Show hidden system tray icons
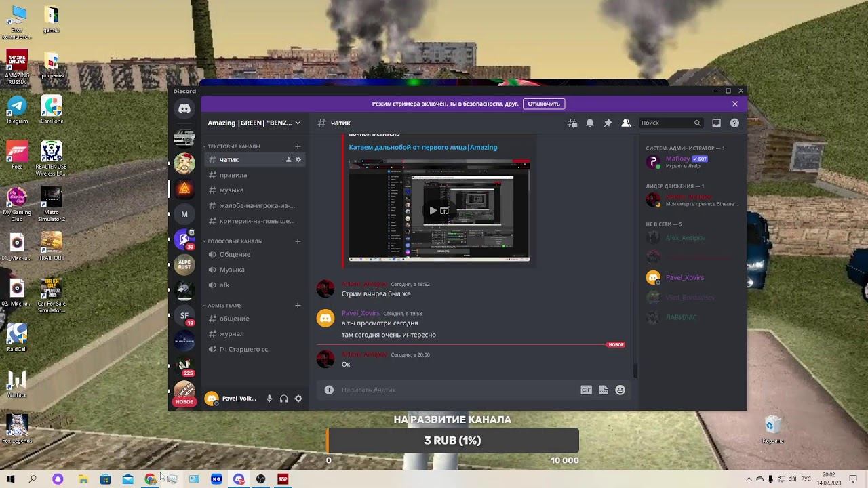Image resolution: width=868 pixels, height=488 pixels. (x=749, y=479)
